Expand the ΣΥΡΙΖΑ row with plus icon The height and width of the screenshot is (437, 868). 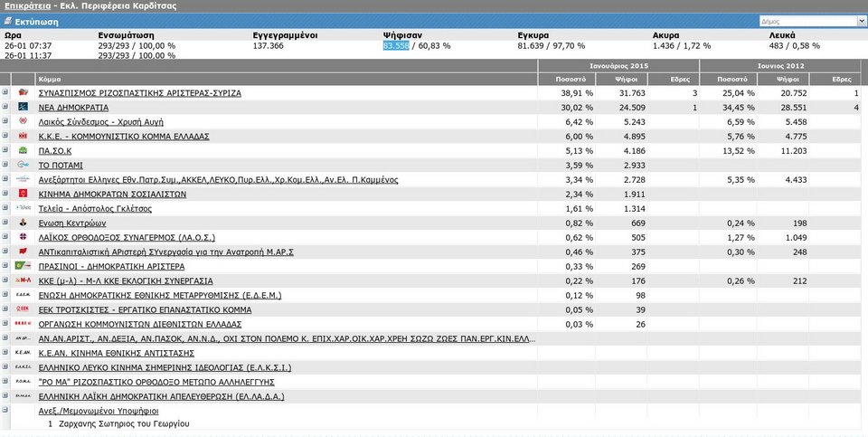5,93
